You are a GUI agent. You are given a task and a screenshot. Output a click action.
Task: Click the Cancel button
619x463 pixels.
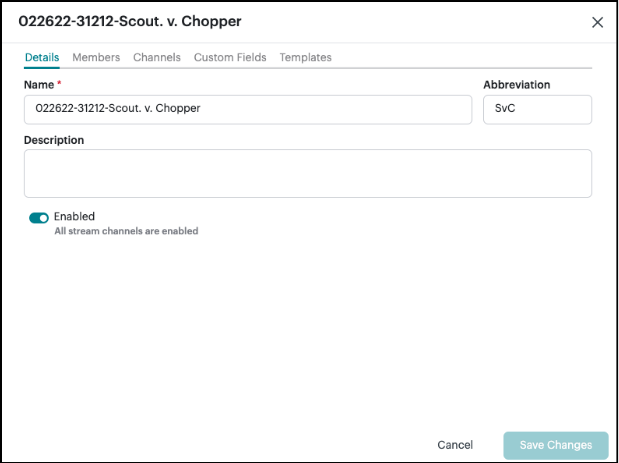(x=455, y=445)
